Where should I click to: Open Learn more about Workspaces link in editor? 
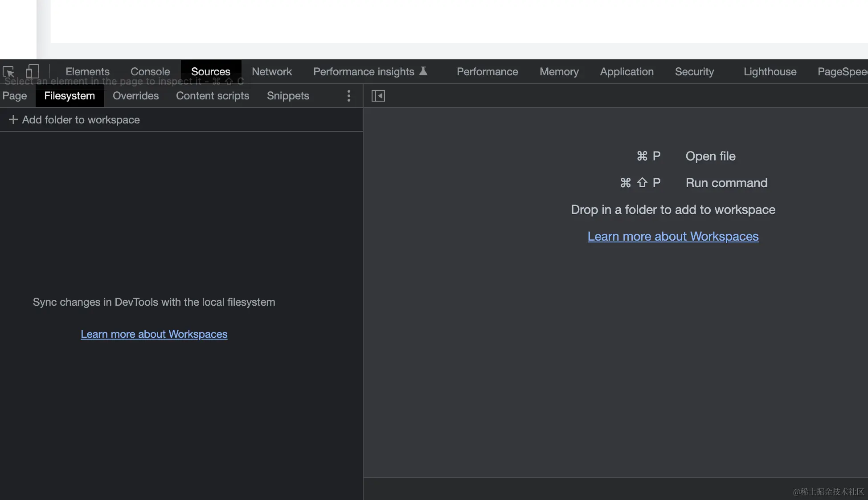673,236
